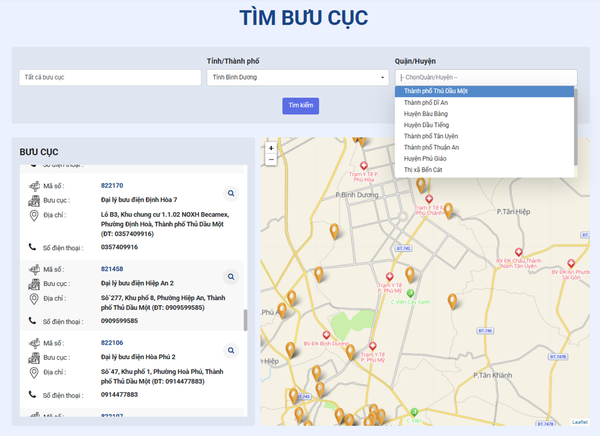Select Thành phố Thuận An option
Screen dimensions: 600x436
click(484, 147)
